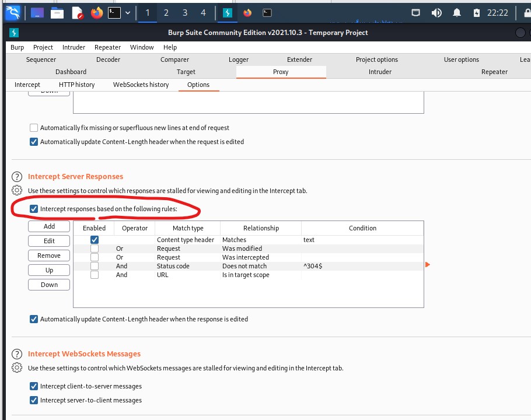
Task: Switch to the Extender tab
Action: [299, 60]
